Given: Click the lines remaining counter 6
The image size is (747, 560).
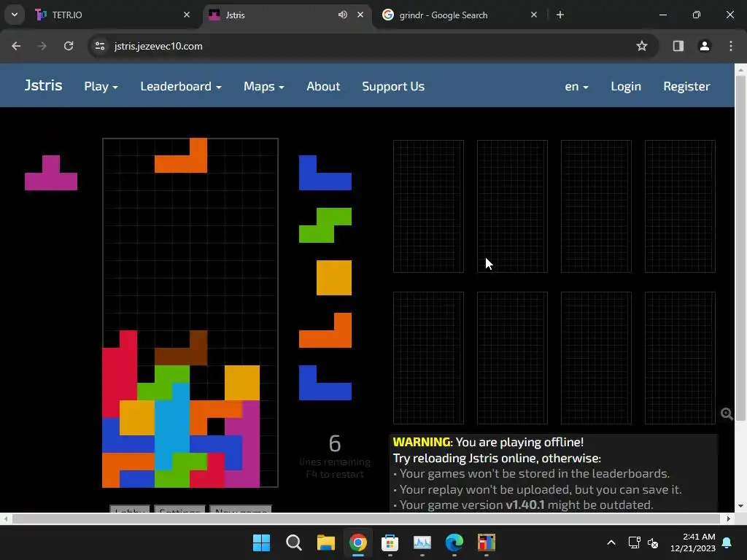Looking at the screenshot, I should coord(335,443).
